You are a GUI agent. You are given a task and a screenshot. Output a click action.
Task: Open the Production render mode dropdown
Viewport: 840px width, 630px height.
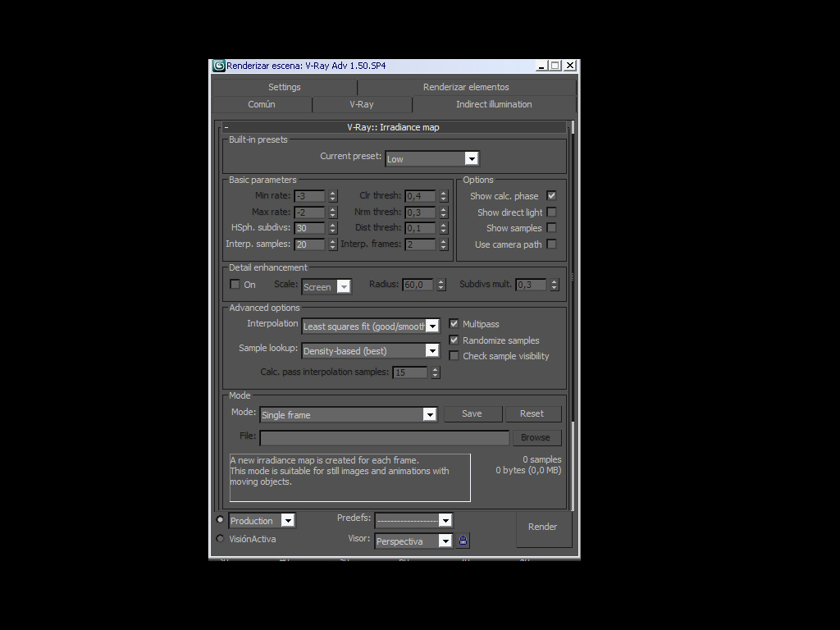(262, 520)
